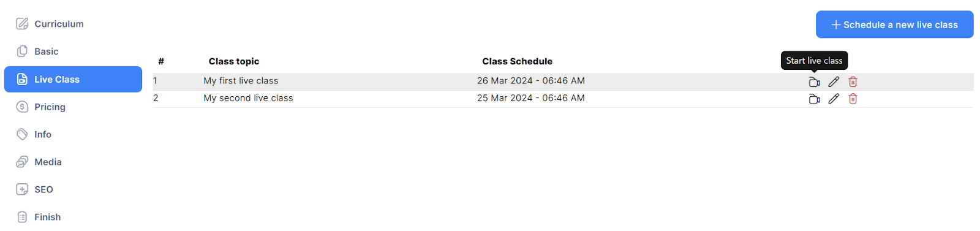Start live class for first live class
The image size is (980, 231).
tap(814, 82)
